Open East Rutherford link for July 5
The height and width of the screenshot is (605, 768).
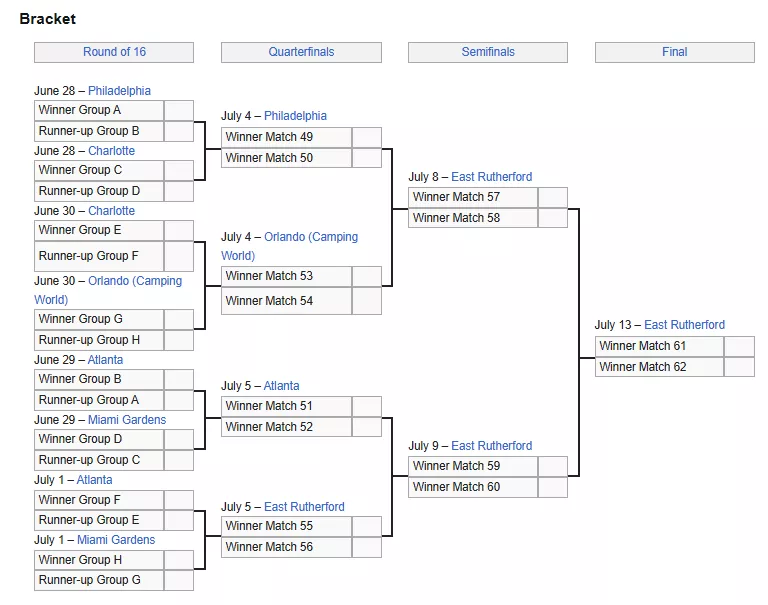tap(304, 507)
